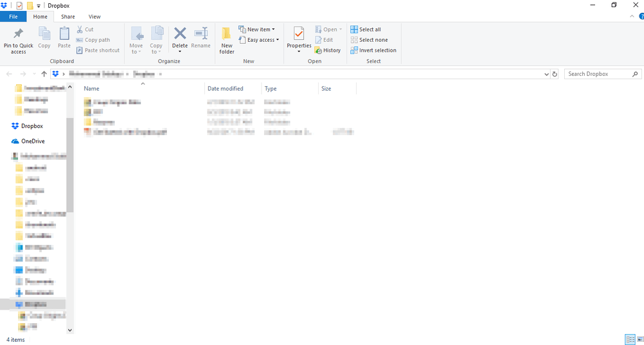Go up one folder level

(44, 74)
